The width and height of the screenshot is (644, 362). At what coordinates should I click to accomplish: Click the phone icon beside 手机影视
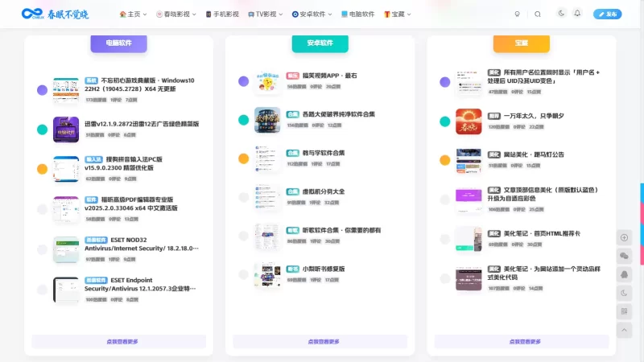point(208,14)
